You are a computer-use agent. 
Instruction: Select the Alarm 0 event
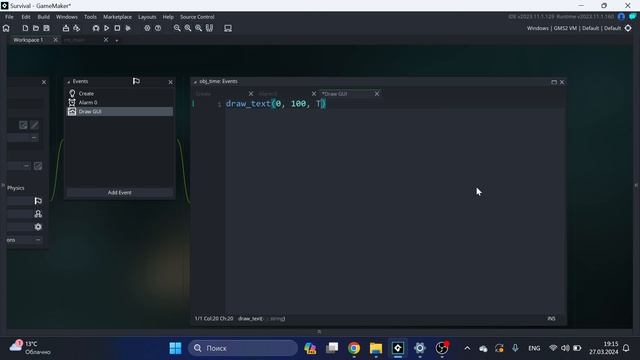pyautogui.click(x=120, y=102)
